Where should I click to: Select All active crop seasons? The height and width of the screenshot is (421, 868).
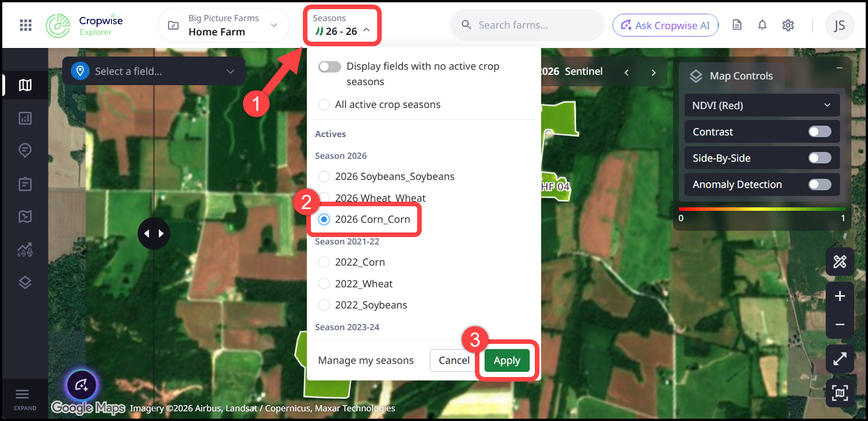[x=324, y=105]
